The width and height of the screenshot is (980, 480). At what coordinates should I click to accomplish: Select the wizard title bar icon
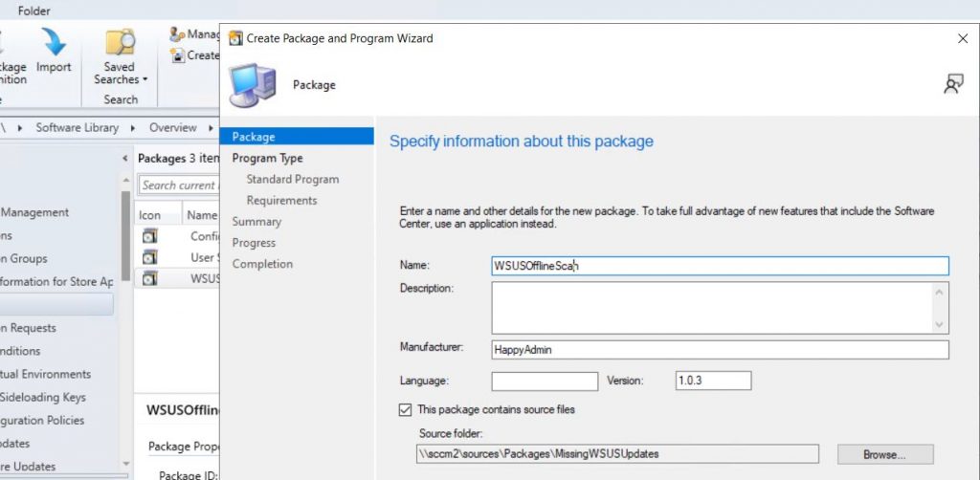235,38
